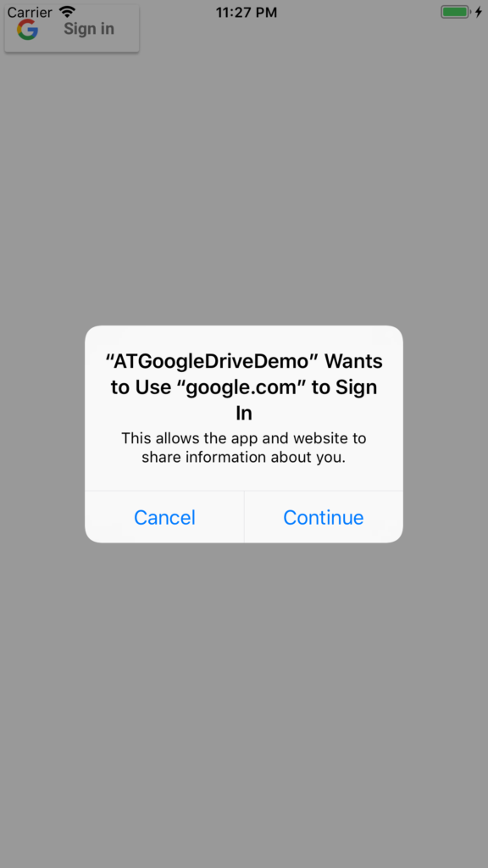Click the Sign in label on Google button
Viewport: 488px width, 868px height.
[89, 29]
